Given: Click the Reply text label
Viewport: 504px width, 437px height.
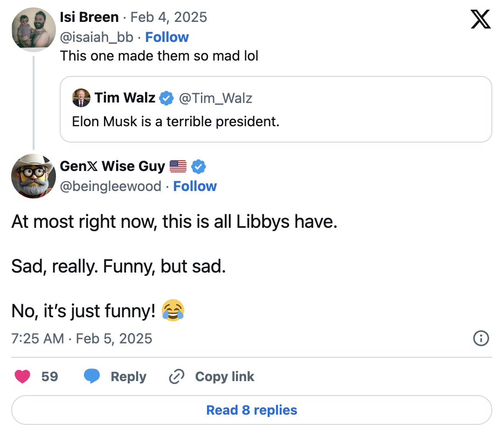Looking at the screenshot, I should tap(128, 376).
